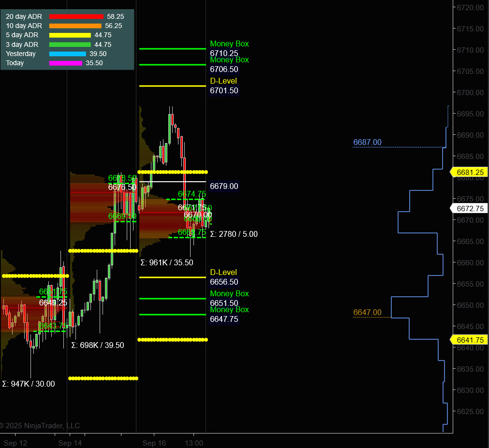Click the Sep 16 date on time axis
This screenshot has width=489, height=448.
[154, 443]
